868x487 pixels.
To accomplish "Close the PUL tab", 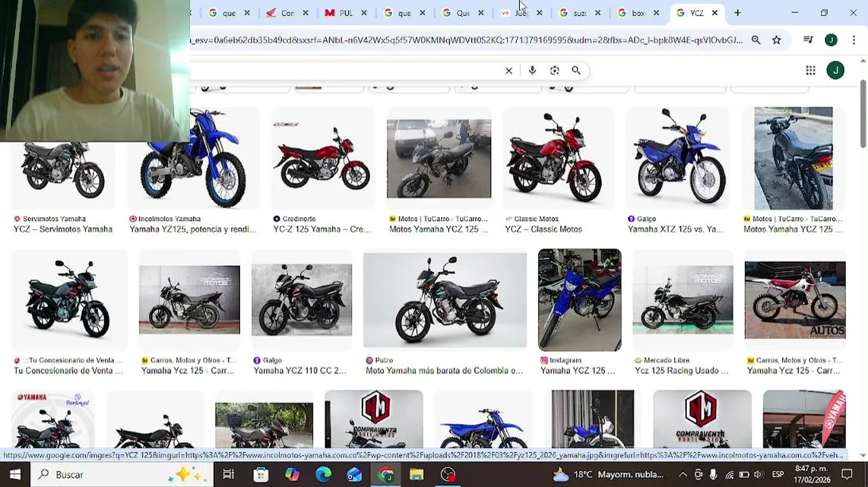I will pyautogui.click(x=364, y=13).
